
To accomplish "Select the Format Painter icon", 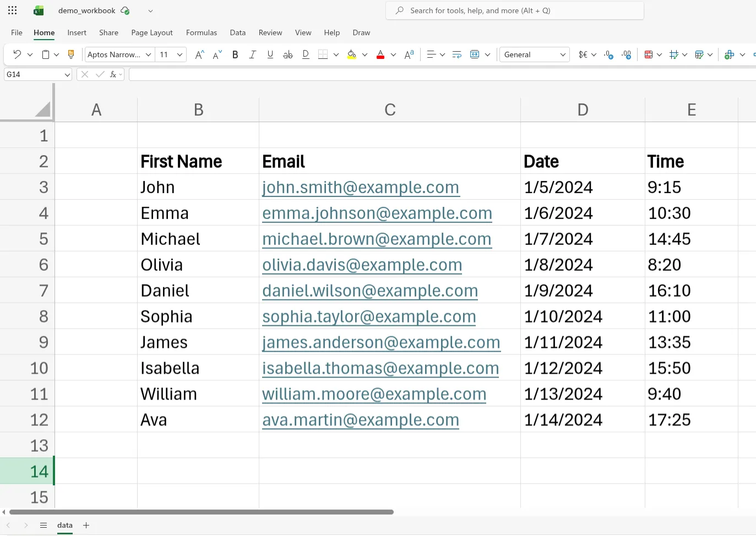I will click(71, 54).
